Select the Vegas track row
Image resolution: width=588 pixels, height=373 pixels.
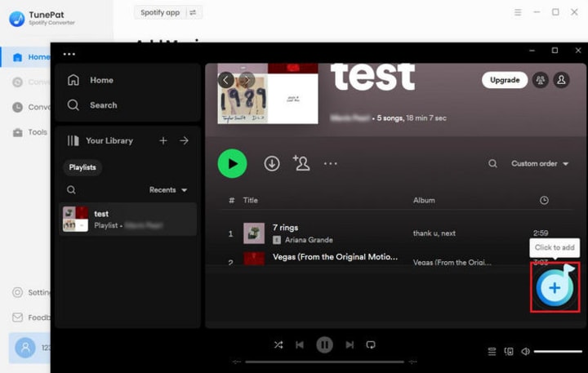click(397, 259)
